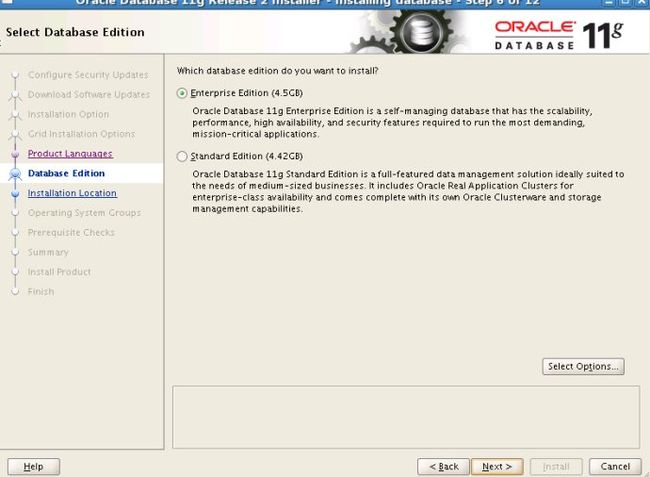The height and width of the screenshot is (477, 650).
Task: Open the installer Help
Action: tap(34, 467)
